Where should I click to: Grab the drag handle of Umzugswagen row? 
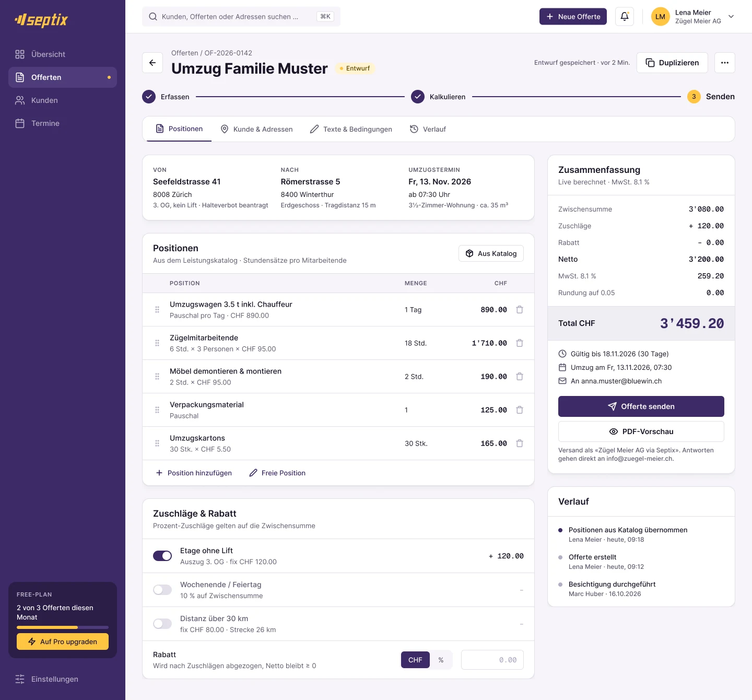pyautogui.click(x=157, y=310)
